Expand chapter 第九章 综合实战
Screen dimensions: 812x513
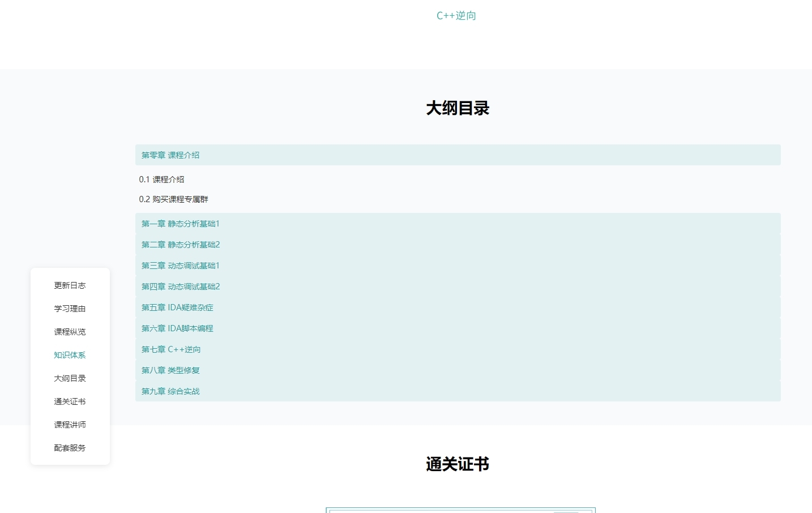click(x=170, y=391)
